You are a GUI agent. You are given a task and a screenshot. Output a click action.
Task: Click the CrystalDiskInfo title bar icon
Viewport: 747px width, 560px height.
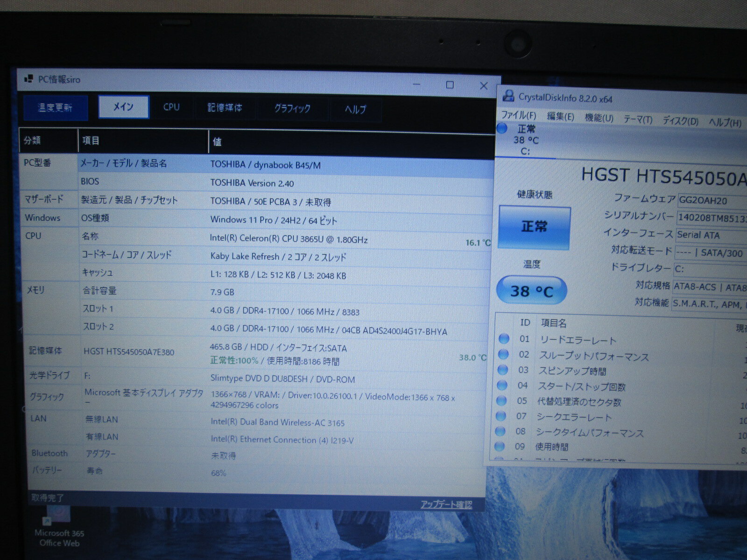pyautogui.click(x=508, y=96)
